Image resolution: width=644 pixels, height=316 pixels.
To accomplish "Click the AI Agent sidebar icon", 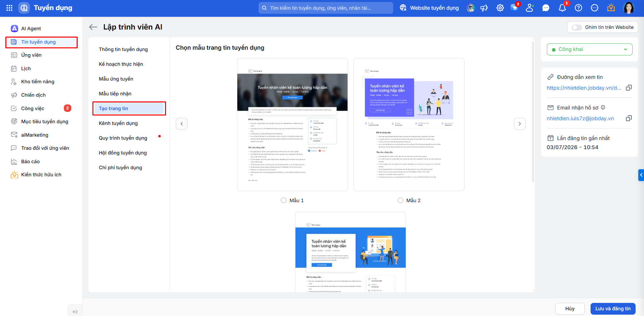I will 14,29.
